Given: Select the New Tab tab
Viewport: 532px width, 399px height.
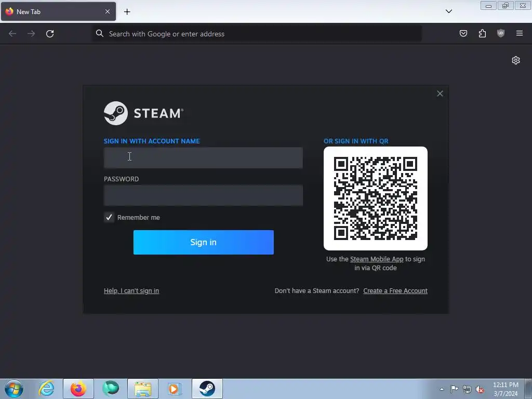Looking at the screenshot, I should 58,11.
